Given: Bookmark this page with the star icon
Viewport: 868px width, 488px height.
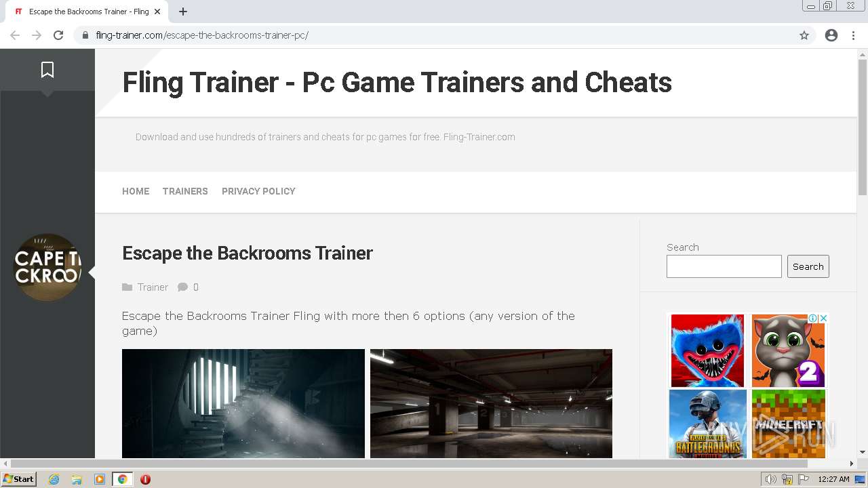Looking at the screenshot, I should pos(804,35).
